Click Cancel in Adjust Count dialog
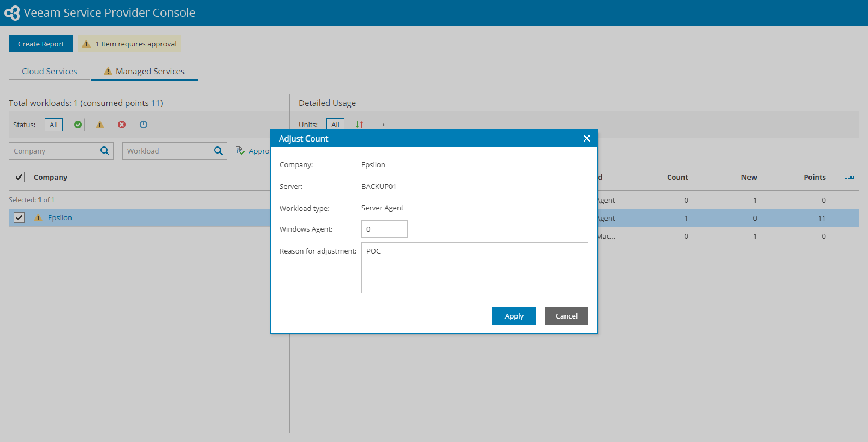This screenshot has height=442, width=868. (x=567, y=316)
